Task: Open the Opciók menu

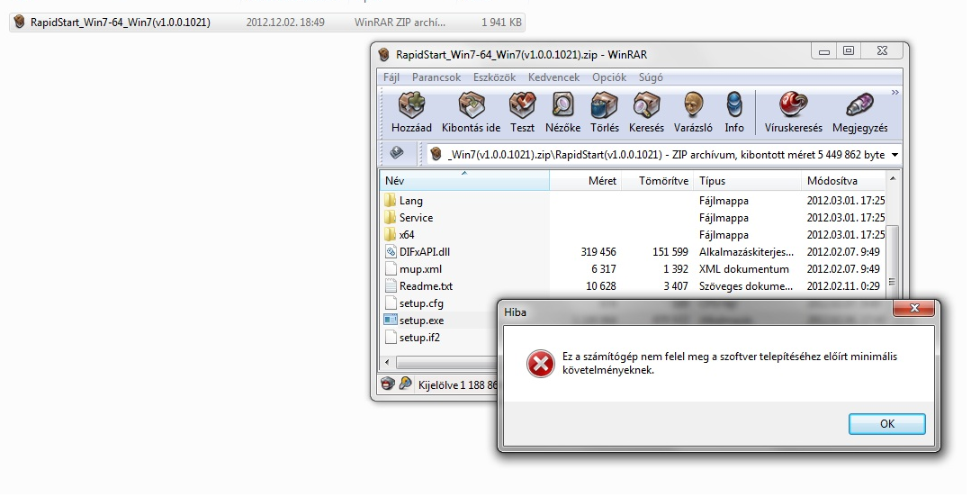Action: pyautogui.click(x=608, y=77)
